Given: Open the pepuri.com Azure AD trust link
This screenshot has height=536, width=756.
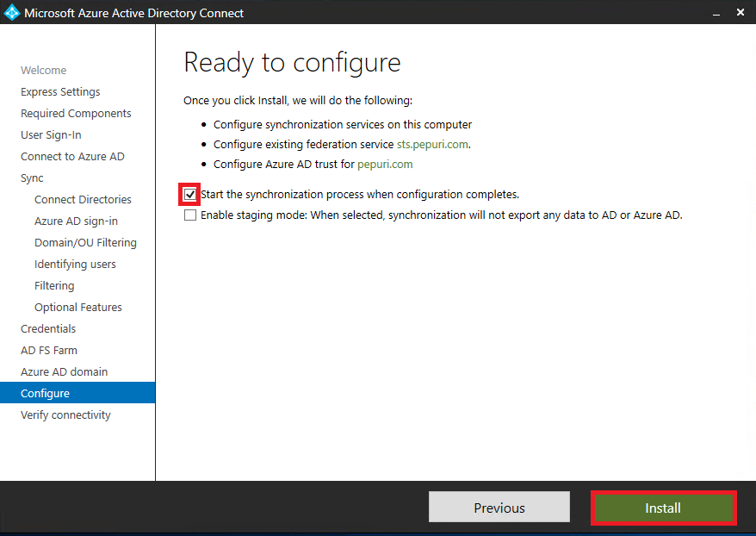Looking at the screenshot, I should pyautogui.click(x=385, y=165).
